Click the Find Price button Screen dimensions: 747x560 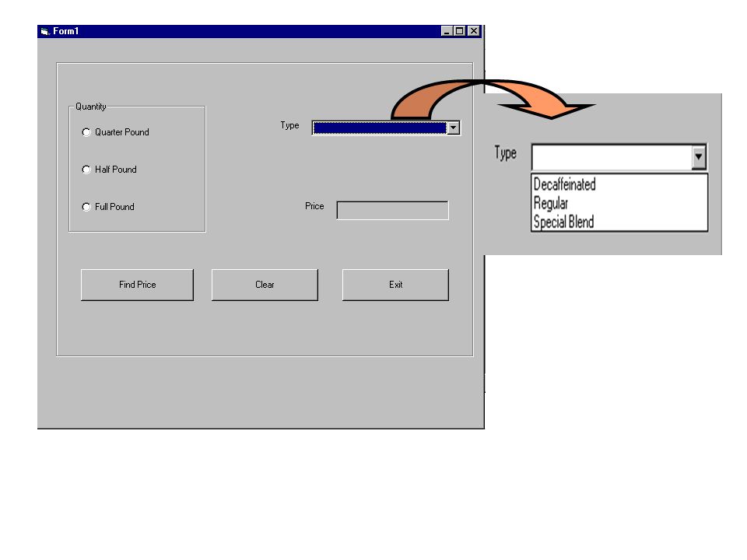tap(137, 285)
